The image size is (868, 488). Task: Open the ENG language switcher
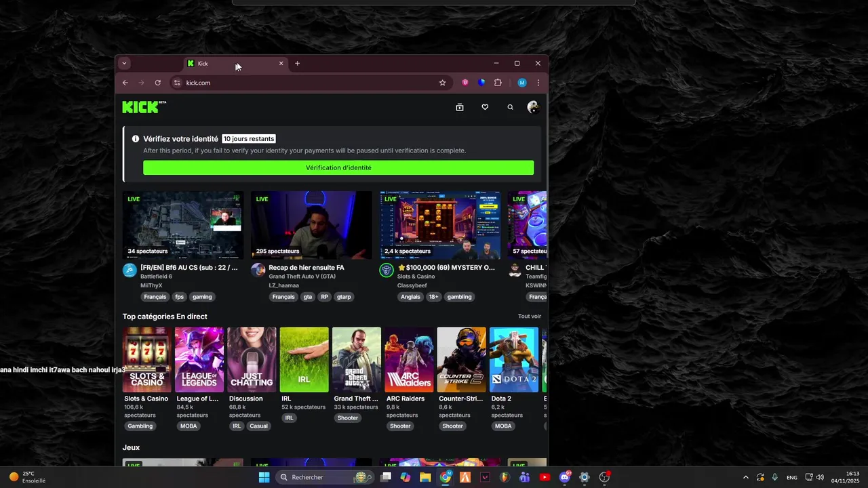click(792, 477)
